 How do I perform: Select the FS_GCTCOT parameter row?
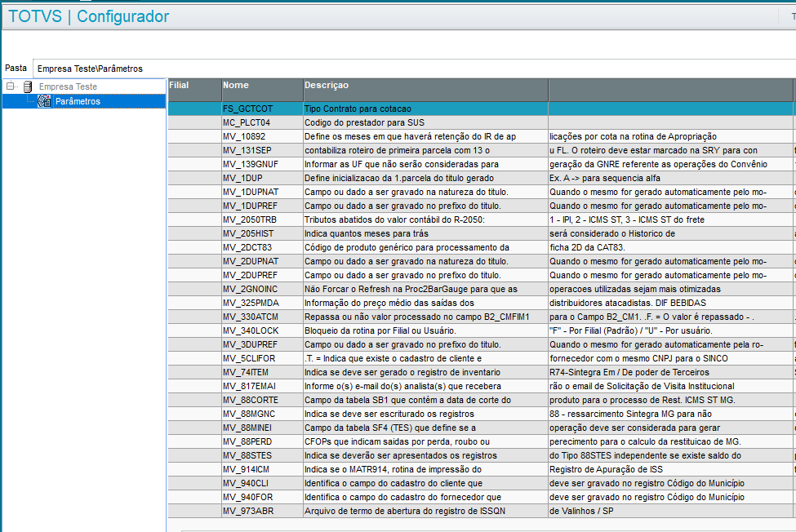[481, 109]
